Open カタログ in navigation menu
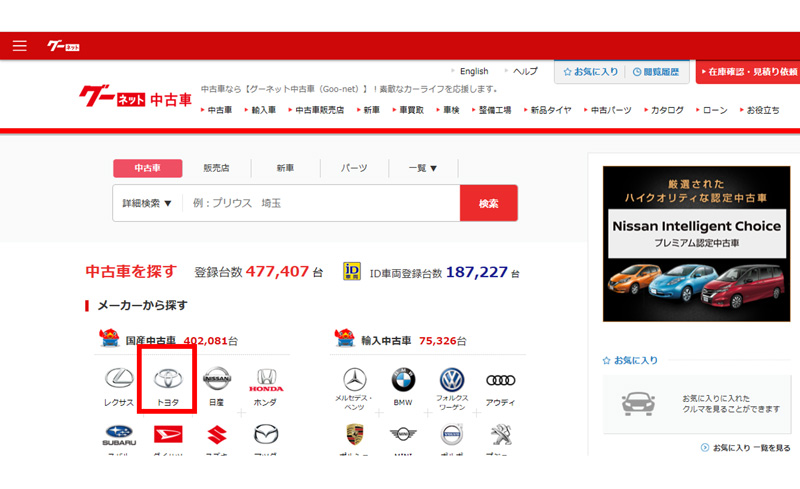800x489 pixels. pos(667,110)
